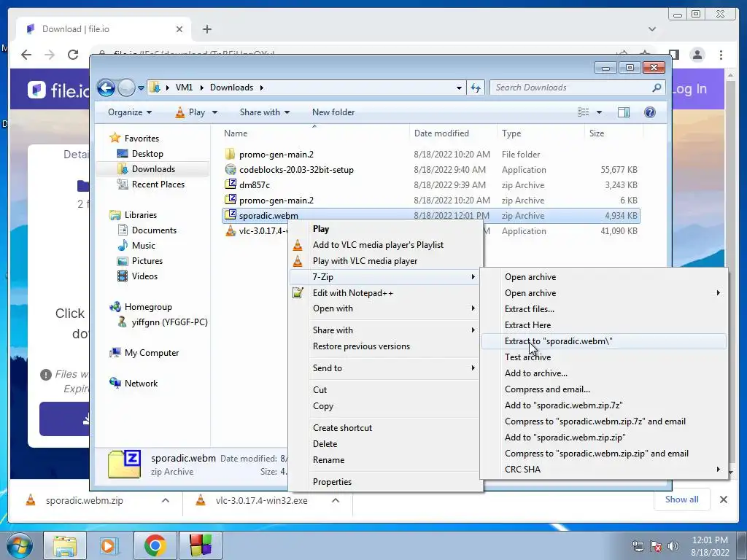This screenshot has width=747, height=560.
Task: Click the Desktop icon in Favorites
Action: coord(123,153)
